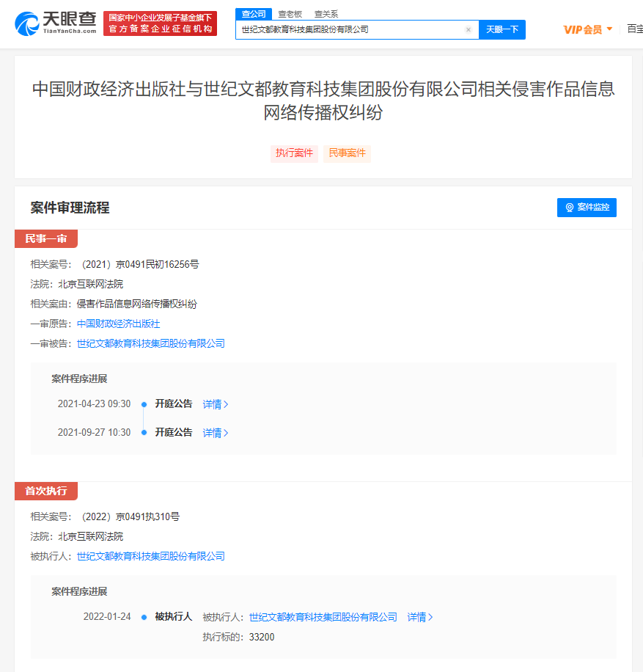Clear the search box with X icon
This screenshot has width=643, height=672.
468,30
